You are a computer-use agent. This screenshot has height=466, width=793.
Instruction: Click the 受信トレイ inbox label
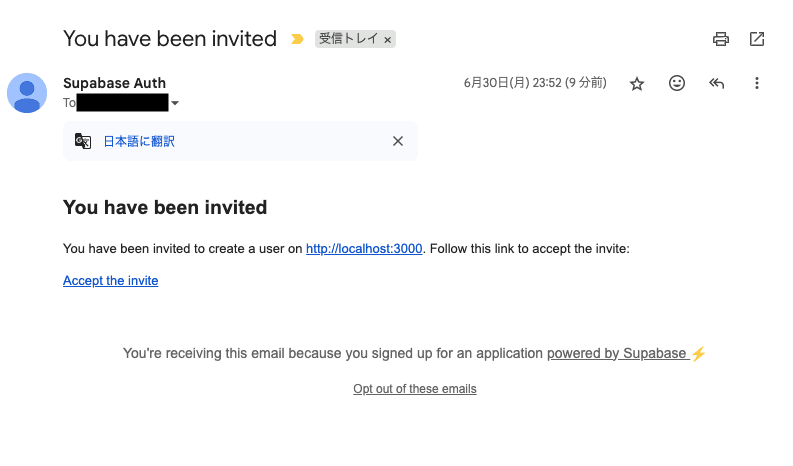pos(348,40)
